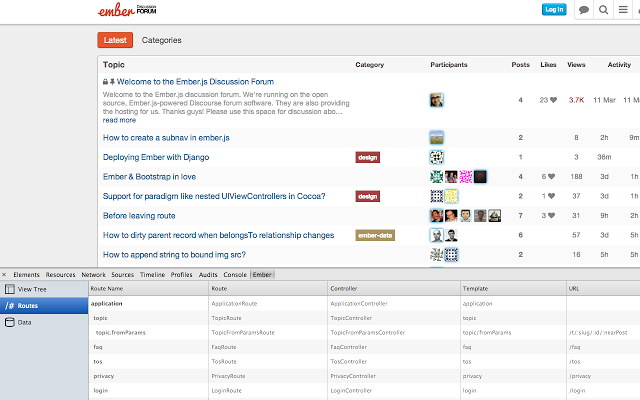The image size is (640, 400).
Task: Click the Log In button
Action: pos(554,9)
